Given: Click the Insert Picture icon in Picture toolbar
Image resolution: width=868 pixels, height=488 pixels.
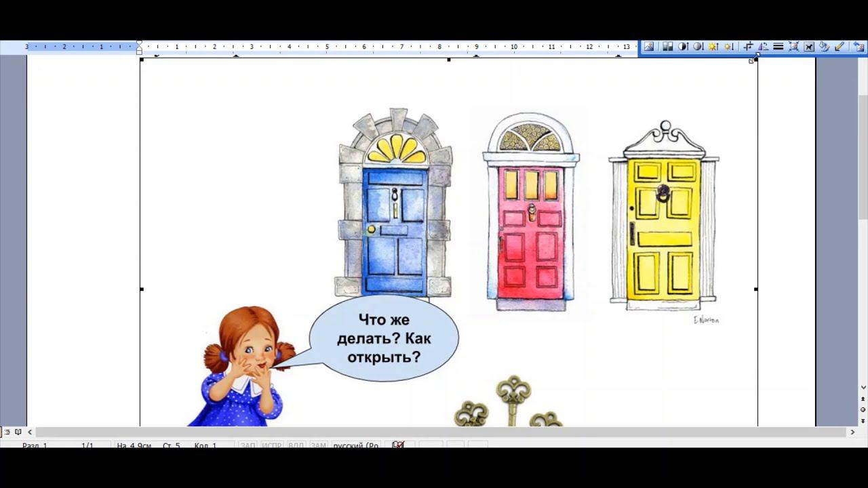Looking at the screenshot, I should coord(649,47).
